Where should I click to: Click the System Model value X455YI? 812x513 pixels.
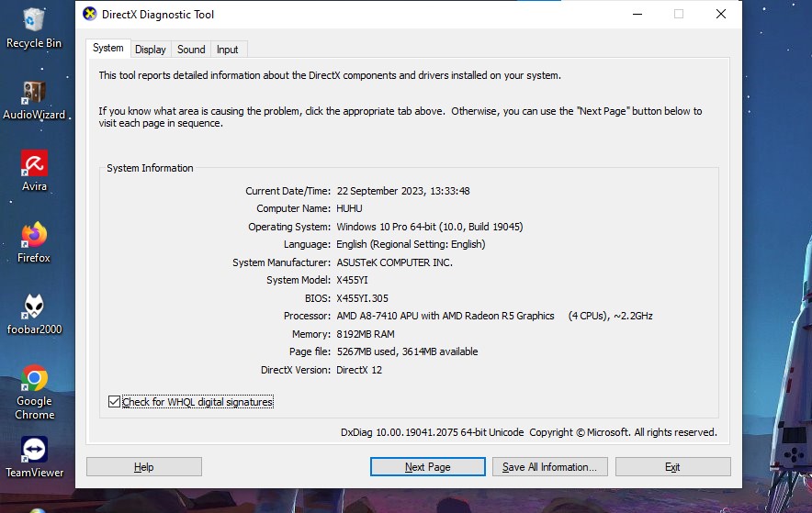pyautogui.click(x=352, y=280)
